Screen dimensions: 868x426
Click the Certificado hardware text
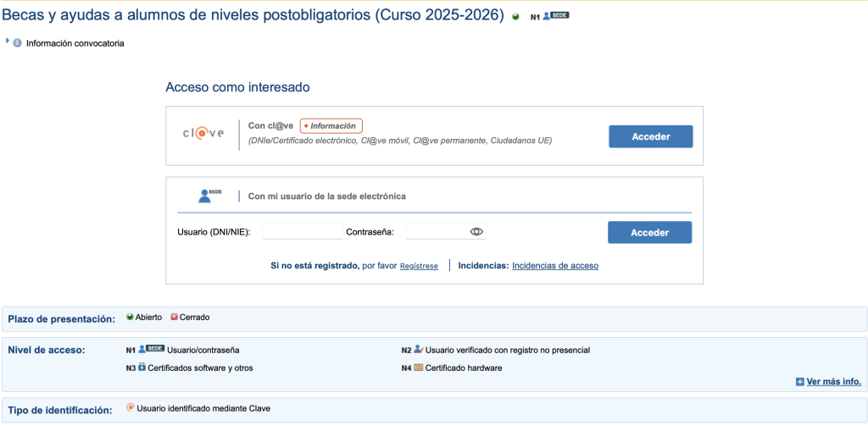tap(464, 368)
